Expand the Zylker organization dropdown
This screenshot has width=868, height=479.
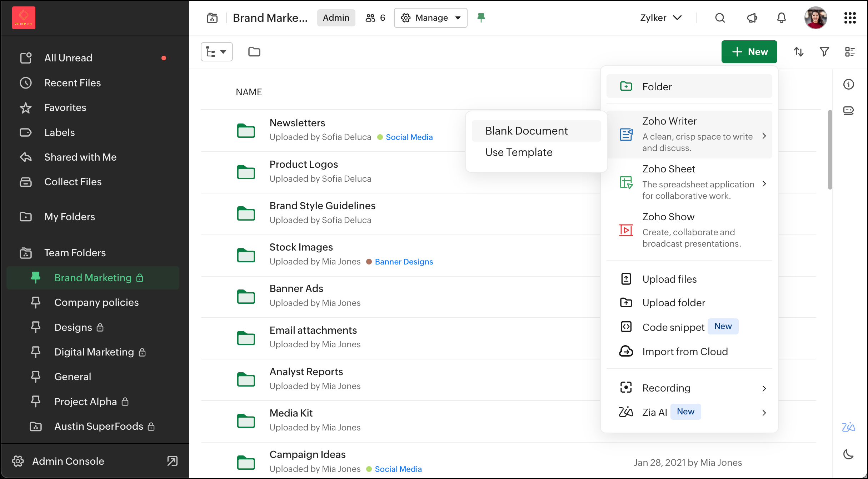pos(660,18)
